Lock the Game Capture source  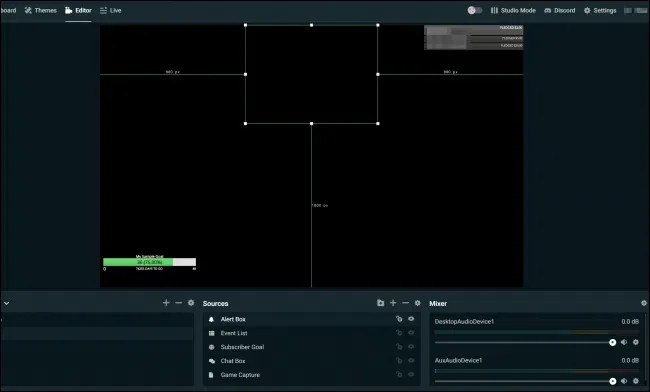(x=399, y=374)
